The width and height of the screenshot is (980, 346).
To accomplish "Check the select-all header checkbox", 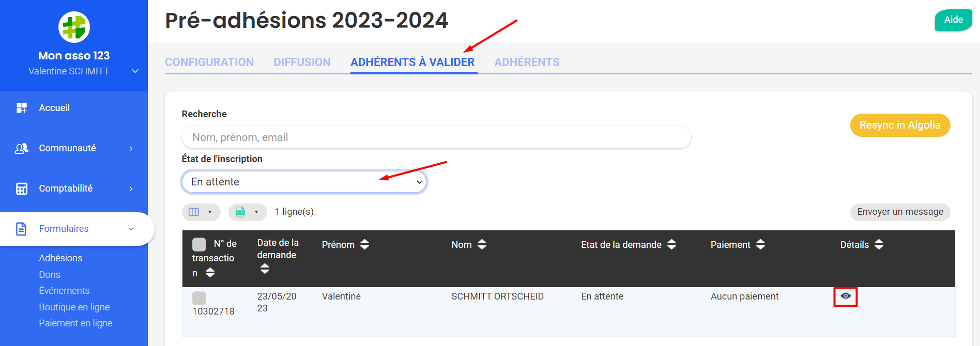I will 199,244.
